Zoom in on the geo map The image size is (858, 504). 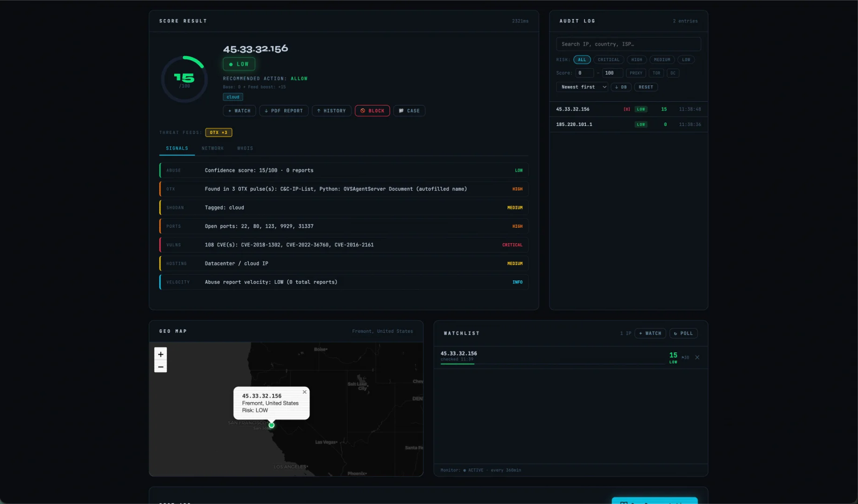(161, 354)
